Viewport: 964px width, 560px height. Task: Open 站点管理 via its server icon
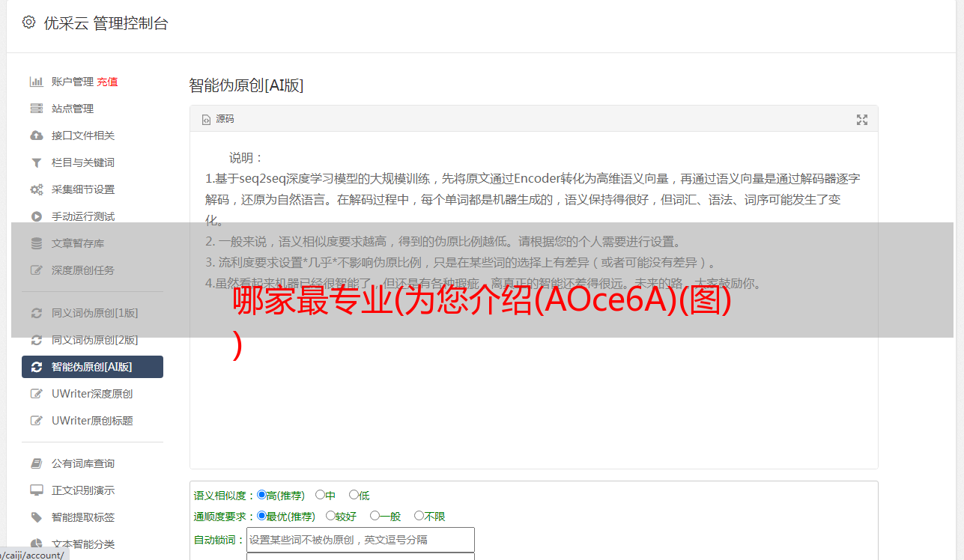click(x=36, y=109)
